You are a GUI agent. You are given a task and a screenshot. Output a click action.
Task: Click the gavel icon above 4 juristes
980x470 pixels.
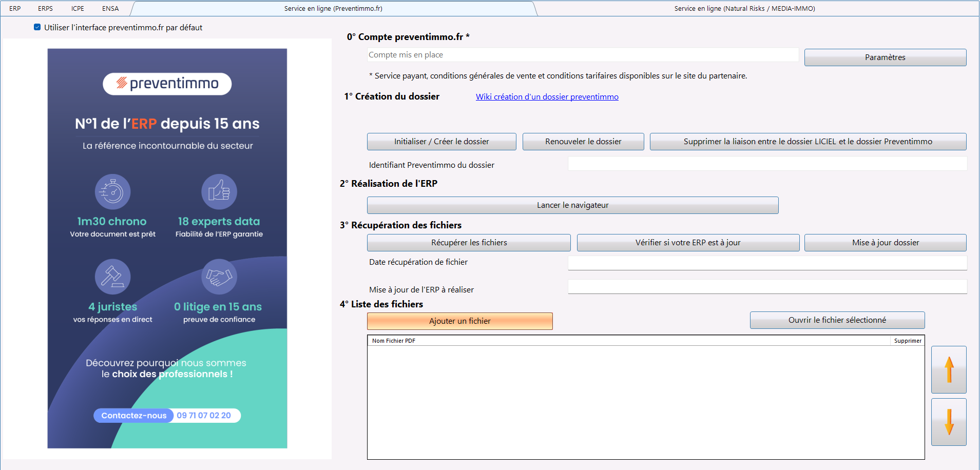[x=112, y=277]
